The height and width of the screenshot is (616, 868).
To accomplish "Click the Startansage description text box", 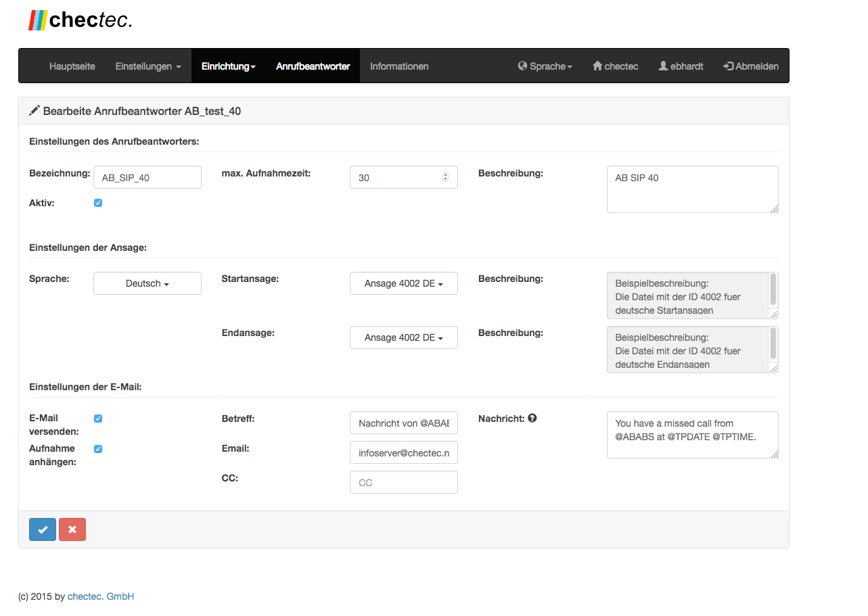I will pos(693,295).
